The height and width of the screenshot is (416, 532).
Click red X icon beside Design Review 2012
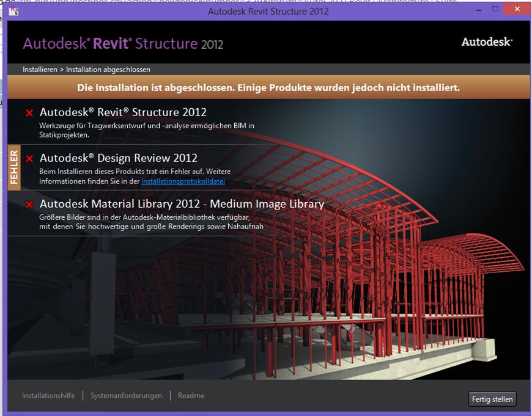click(x=29, y=159)
